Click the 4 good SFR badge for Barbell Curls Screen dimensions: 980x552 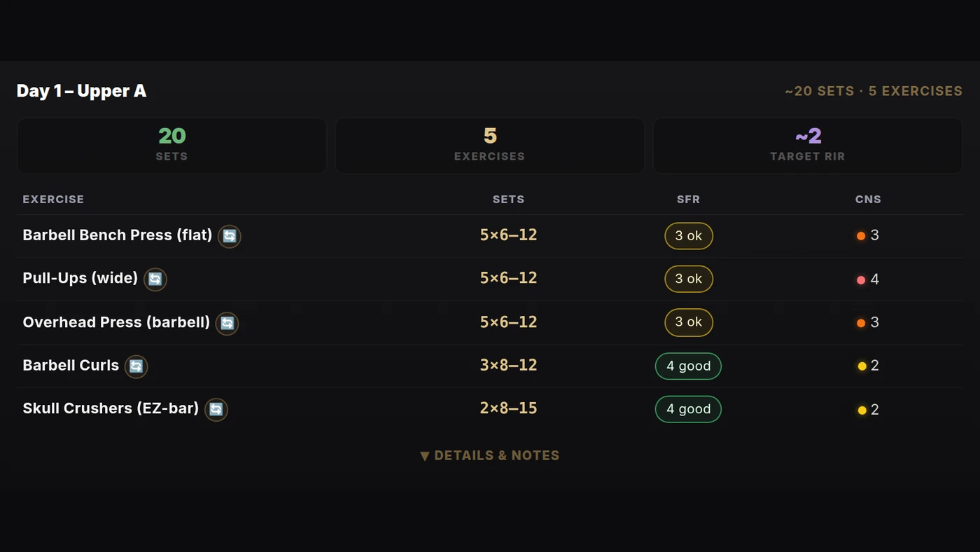688,366
